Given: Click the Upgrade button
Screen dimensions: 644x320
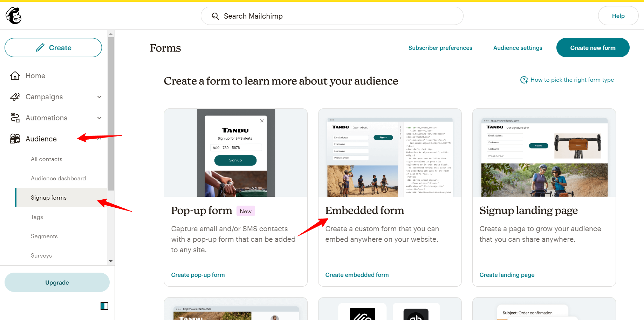Looking at the screenshot, I should tap(57, 282).
